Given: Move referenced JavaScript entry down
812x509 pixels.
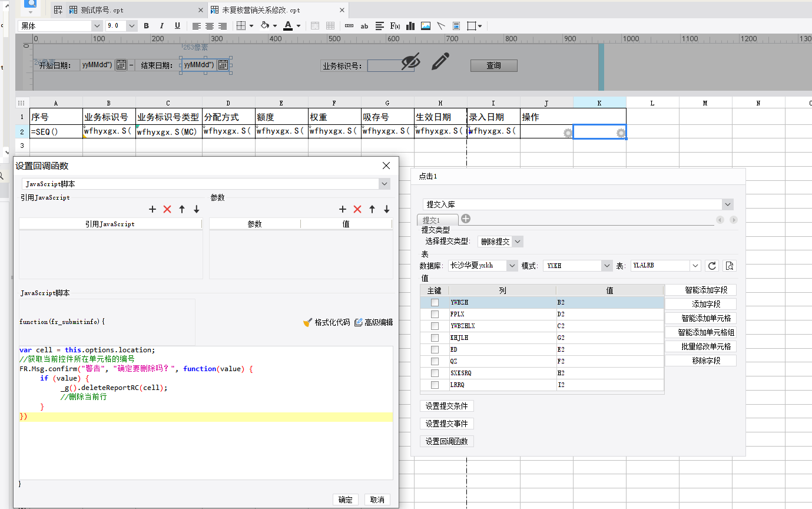Looking at the screenshot, I should pos(197,209).
